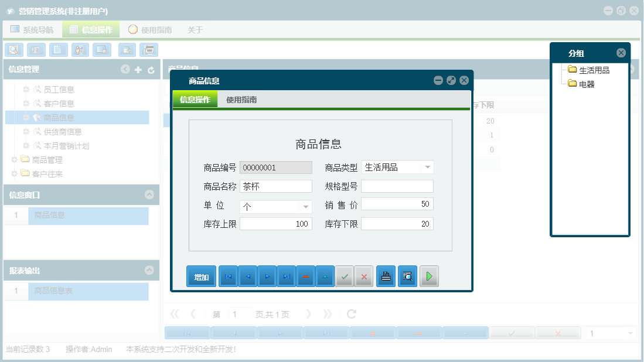Open print preview in the 商品信息 dialog
644x362 pixels.
pos(407,276)
